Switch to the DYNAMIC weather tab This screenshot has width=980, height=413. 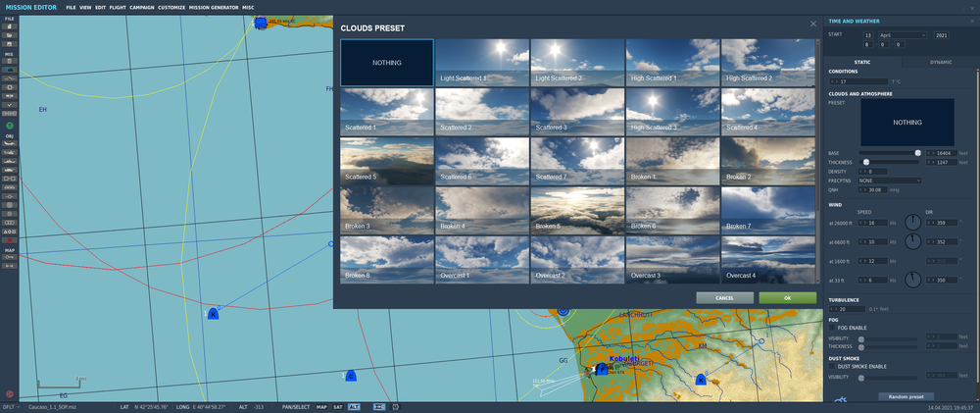[941, 62]
